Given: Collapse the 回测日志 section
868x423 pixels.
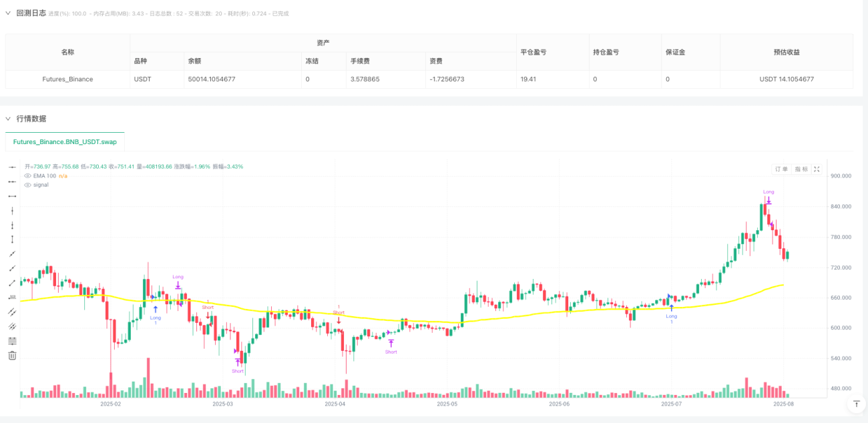Looking at the screenshot, I should point(8,13).
